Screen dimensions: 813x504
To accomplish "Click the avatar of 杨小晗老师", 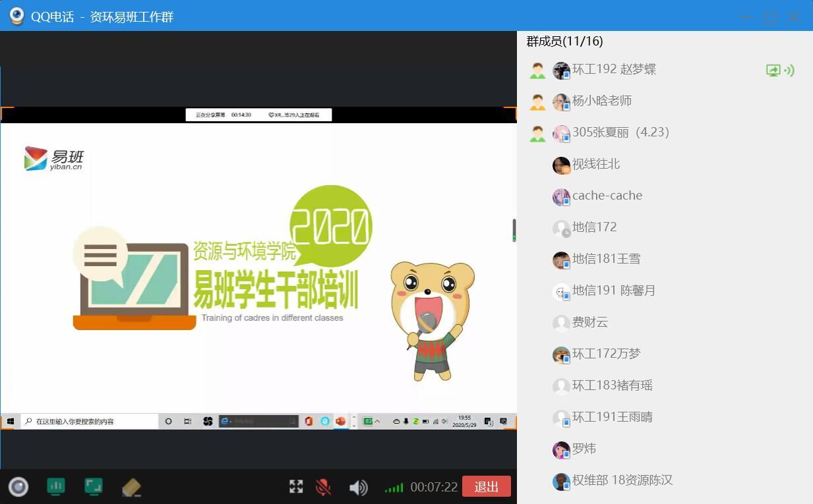I will tap(561, 102).
